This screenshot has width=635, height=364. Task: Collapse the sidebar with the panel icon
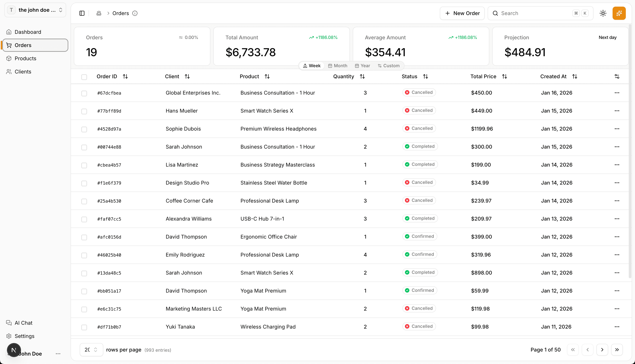click(x=82, y=13)
